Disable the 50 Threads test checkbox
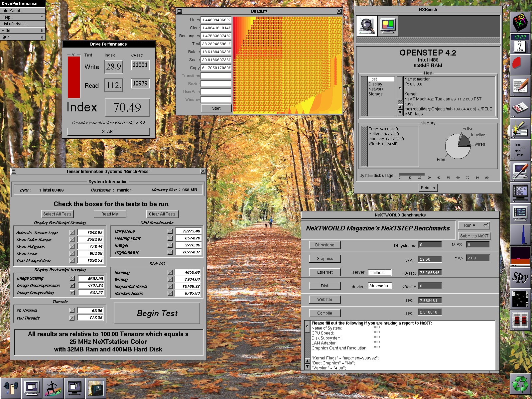This screenshot has width=532, height=399. [72, 310]
